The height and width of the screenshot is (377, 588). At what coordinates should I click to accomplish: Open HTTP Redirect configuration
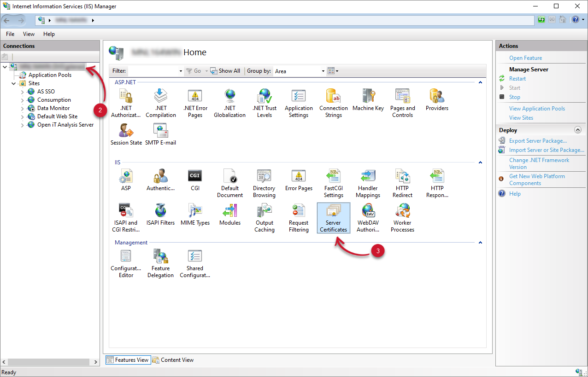pos(402,183)
